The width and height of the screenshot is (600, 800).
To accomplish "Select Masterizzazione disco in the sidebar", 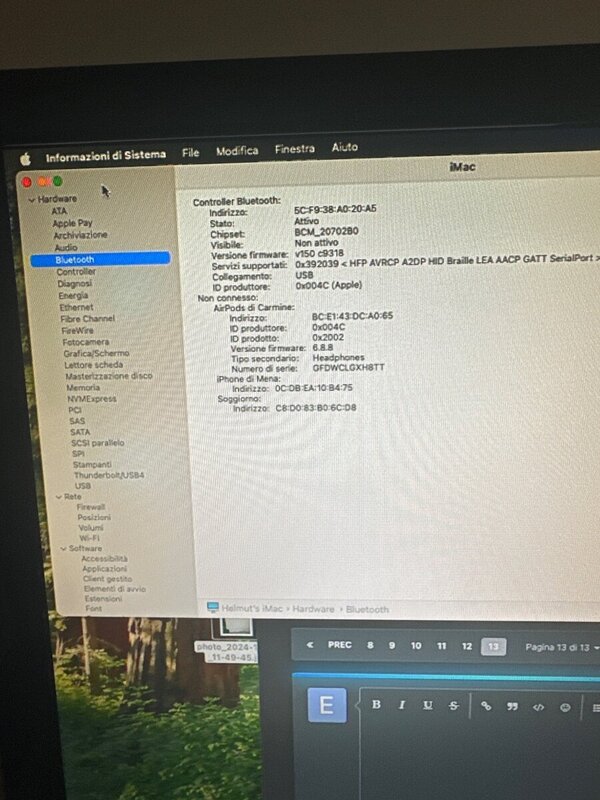I will tap(109, 376).
